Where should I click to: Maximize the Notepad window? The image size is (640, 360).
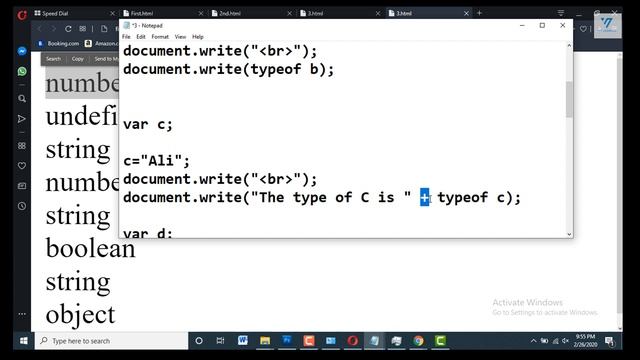542,25
